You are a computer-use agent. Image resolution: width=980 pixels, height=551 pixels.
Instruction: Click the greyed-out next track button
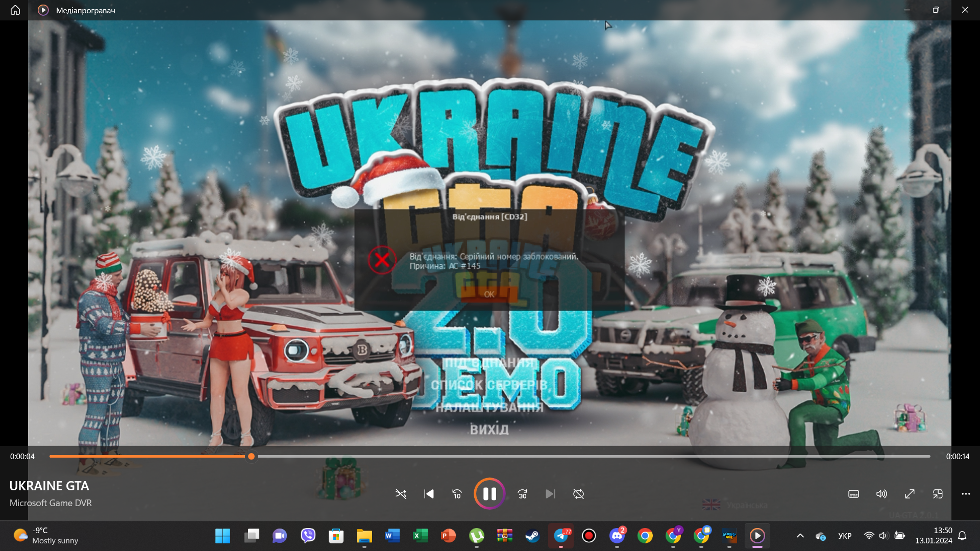tap(550, 494)
